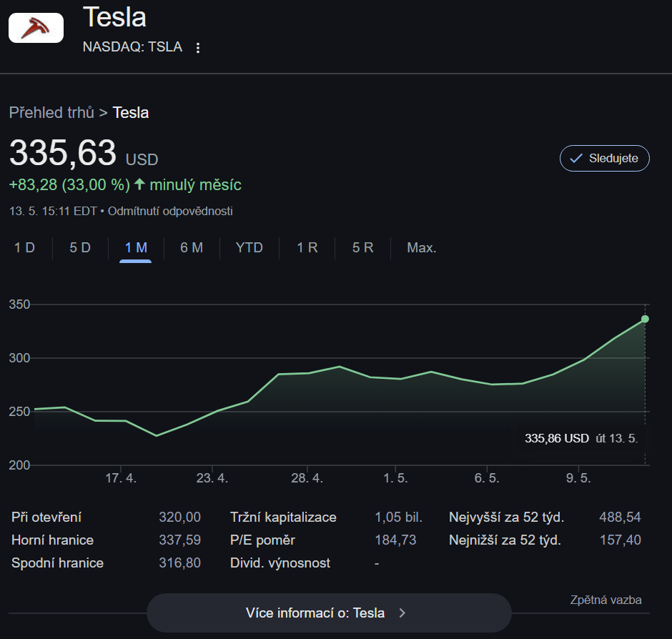Click the Nejnižší za 52 týd. value 157,40
672x639 pixels.
click(x=620, y=540)
